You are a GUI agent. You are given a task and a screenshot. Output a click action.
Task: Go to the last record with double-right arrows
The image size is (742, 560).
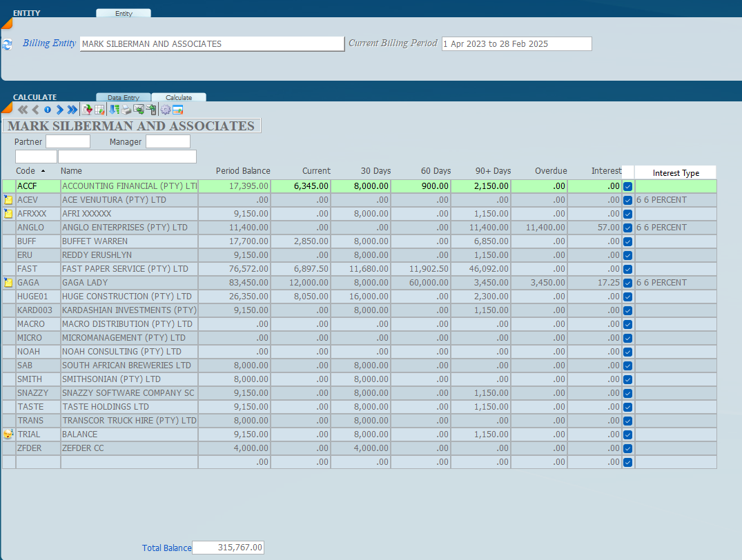click(72, 110)
